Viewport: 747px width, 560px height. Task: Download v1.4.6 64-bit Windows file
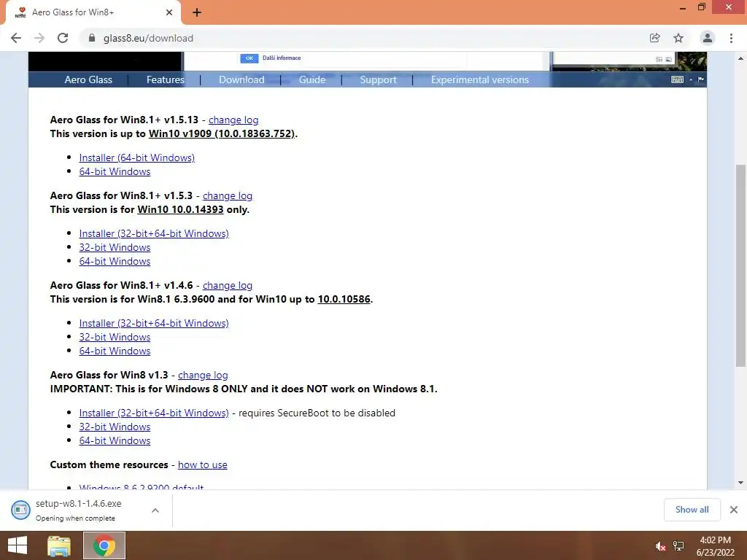(115, 351)
